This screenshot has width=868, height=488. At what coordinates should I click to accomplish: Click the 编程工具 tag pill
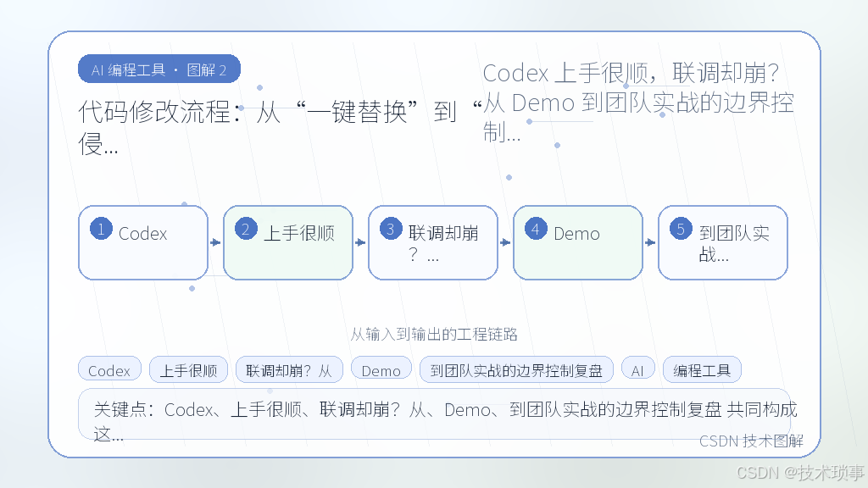coord(702,369)
